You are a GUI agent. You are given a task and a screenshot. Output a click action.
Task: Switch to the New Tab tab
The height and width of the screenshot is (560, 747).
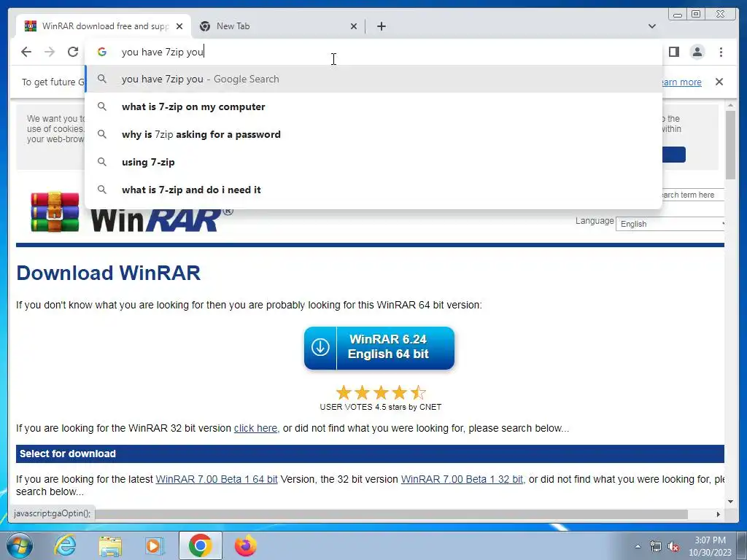tap(279, 26)
